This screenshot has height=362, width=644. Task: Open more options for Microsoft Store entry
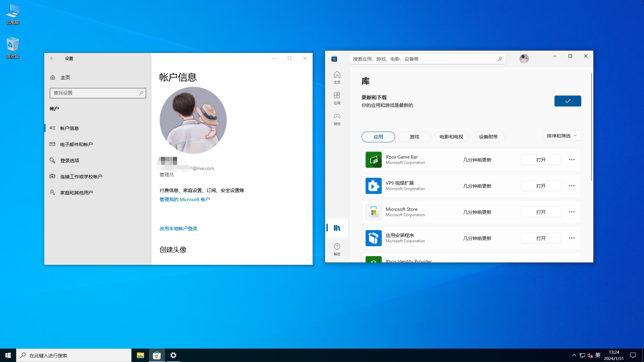(572, 212)
